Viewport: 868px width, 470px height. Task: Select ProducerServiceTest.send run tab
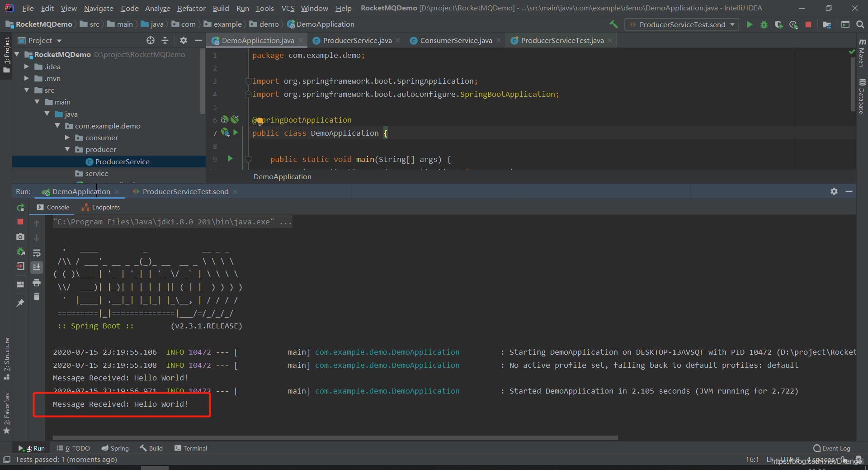point(186,191)
